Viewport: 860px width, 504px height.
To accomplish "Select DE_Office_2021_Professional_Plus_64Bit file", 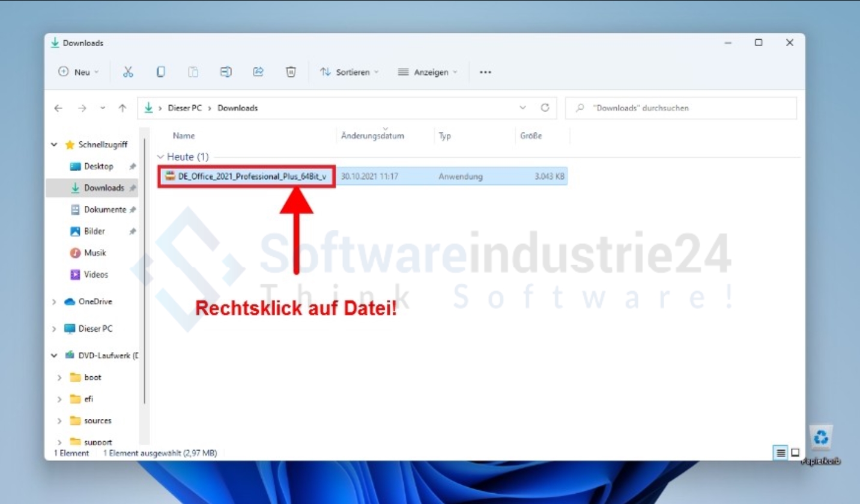I will 252,176.
